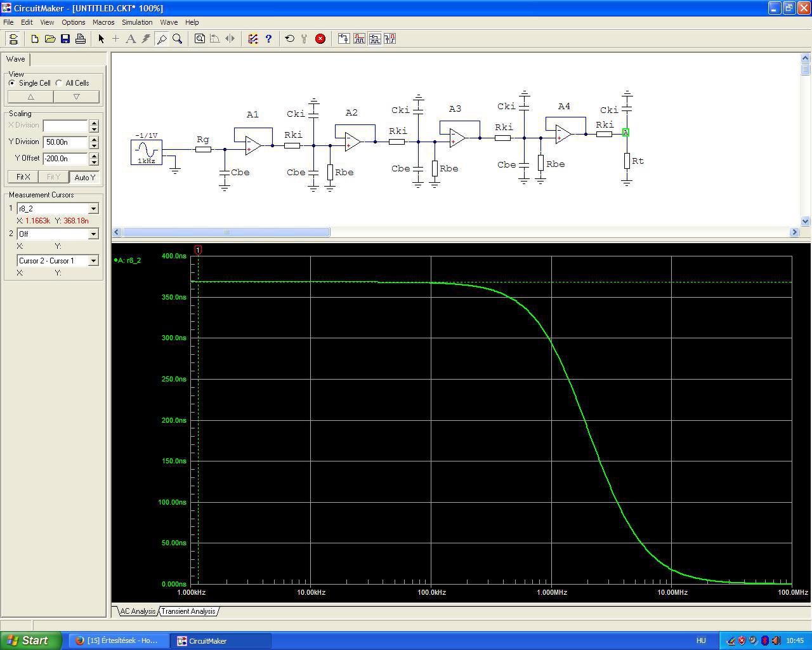Click the Y Division value field
The width and height of the screenshot is (812, 650).
coord(66,142)
